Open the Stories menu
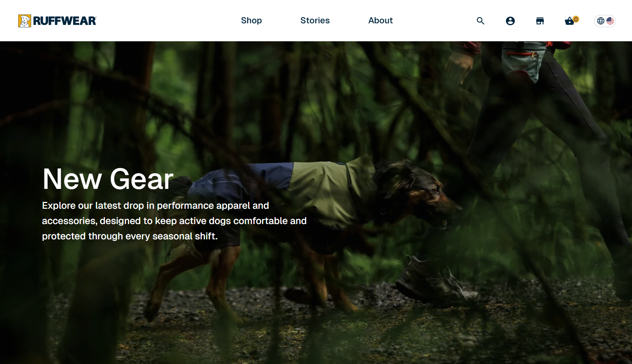Screen dimensions: 632x364 click(x=315, y=21)
